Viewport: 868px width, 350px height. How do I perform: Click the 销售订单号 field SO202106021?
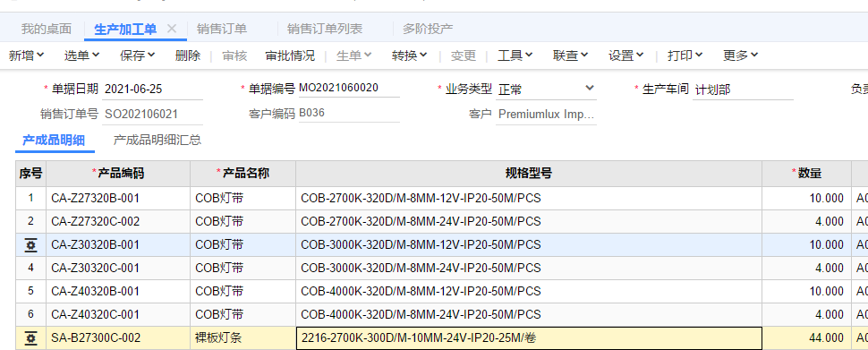point(152,114)
